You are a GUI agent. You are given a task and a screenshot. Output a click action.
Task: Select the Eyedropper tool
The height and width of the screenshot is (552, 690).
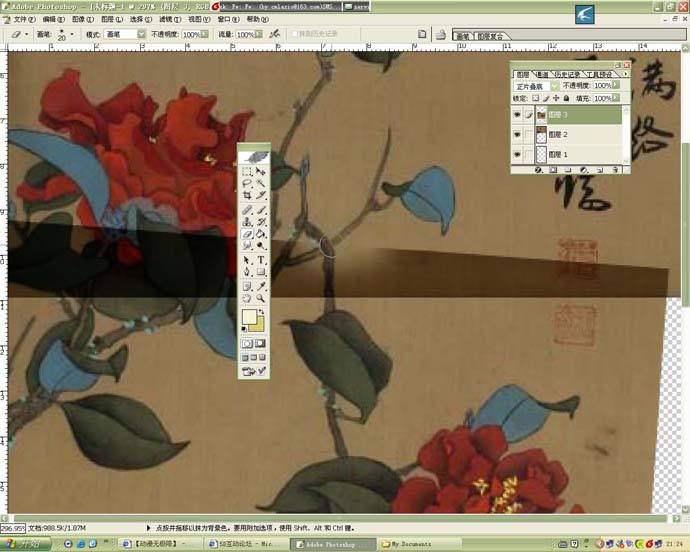click(261, 287)
